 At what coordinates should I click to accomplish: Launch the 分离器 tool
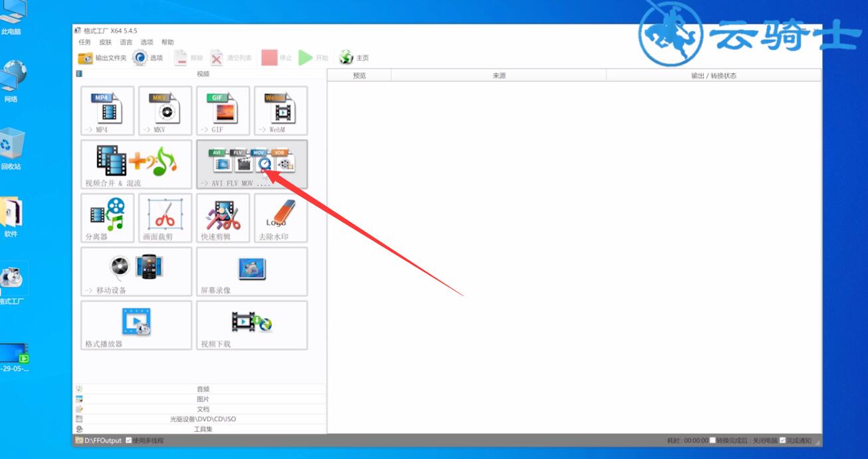(x=108, y=218)
